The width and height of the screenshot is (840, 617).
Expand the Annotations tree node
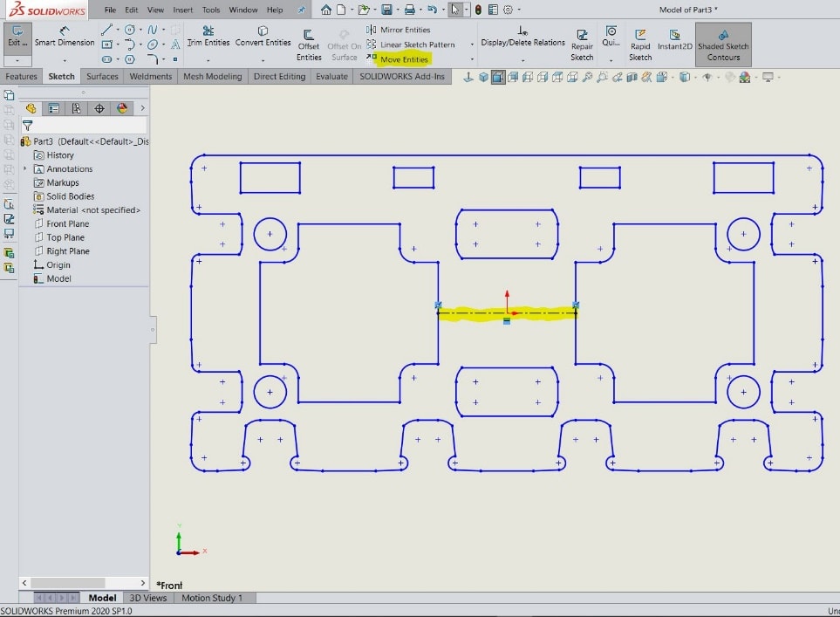(x=25, y=168)
